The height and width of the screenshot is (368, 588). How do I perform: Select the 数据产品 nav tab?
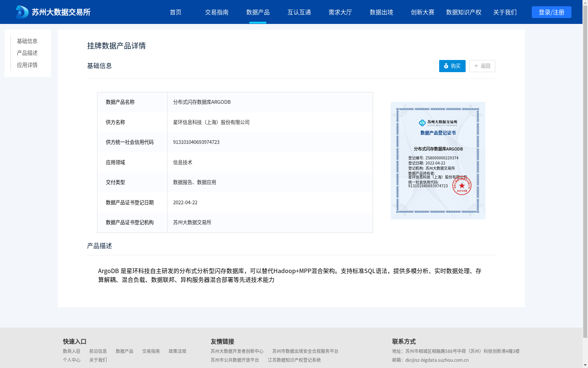[x=258, y=12]
